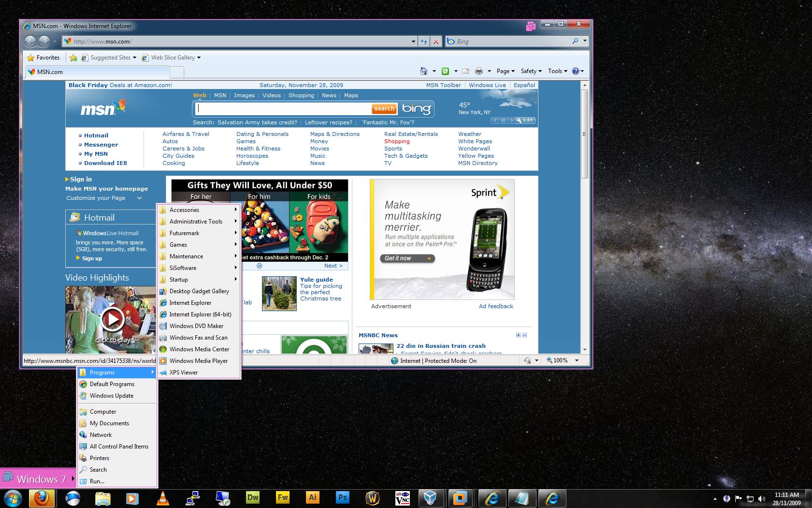Pause the weather carousel on MSN
This screenshot has height=508, width=812.
coord(503,120)
